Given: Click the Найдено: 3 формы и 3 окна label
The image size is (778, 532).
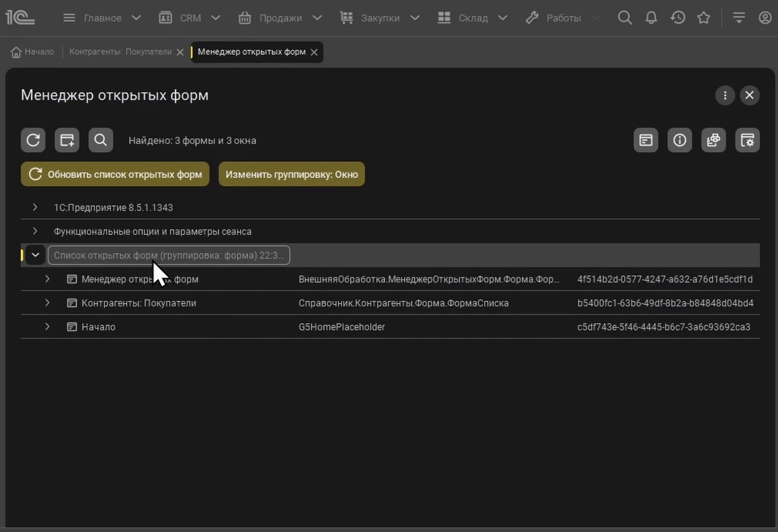Looking at the screenshot, I should point(192,141).
